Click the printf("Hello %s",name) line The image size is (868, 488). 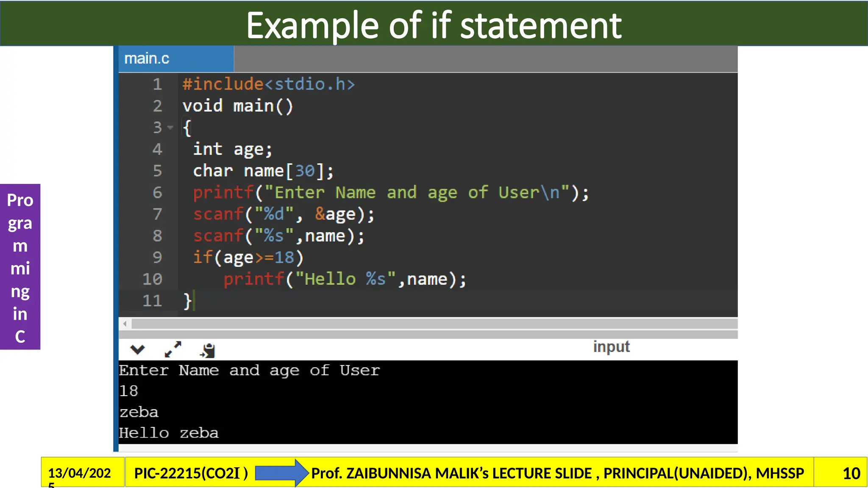tap(345, 280)
